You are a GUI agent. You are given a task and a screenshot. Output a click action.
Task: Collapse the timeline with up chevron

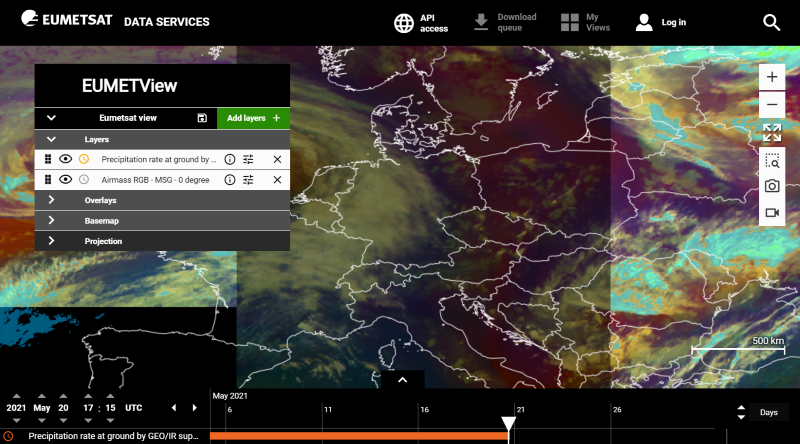tap(403, 380)
